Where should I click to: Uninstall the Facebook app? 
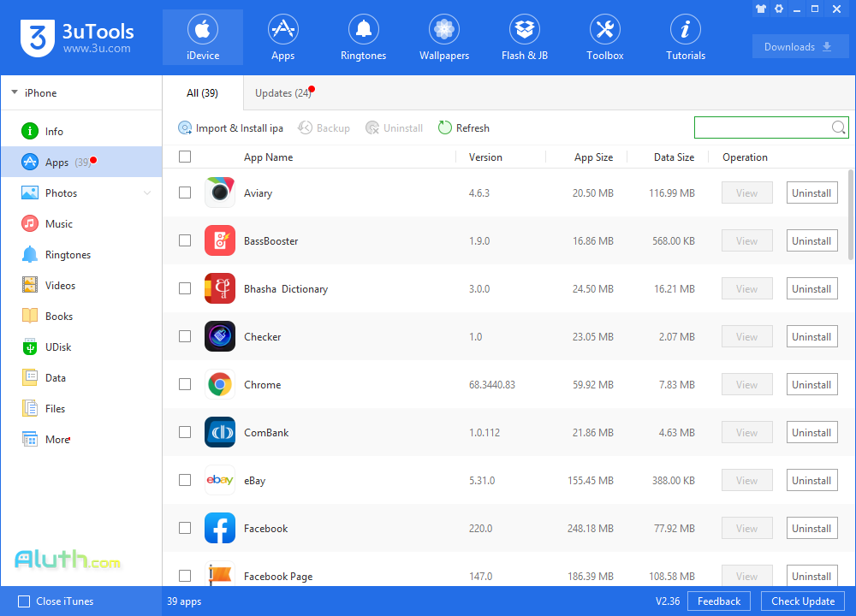click(811, 528)
